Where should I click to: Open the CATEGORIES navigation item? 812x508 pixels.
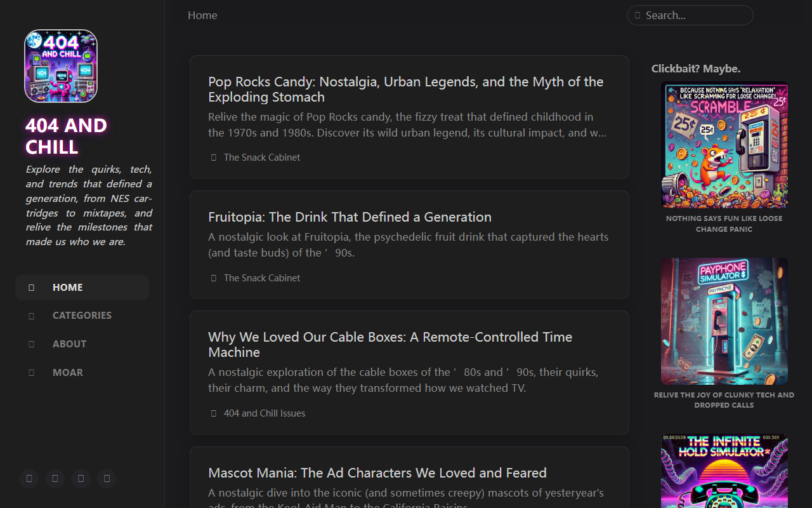tap(82, 316)
